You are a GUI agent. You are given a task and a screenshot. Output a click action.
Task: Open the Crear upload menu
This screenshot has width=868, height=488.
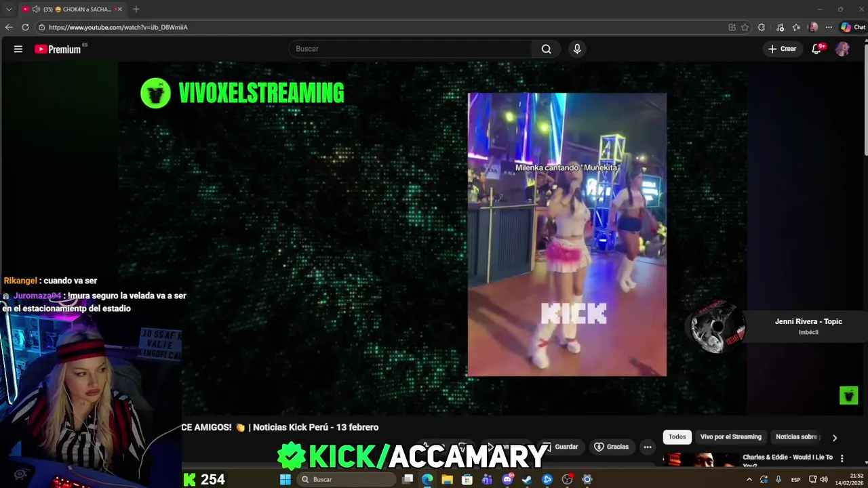[x=783, y=49]
